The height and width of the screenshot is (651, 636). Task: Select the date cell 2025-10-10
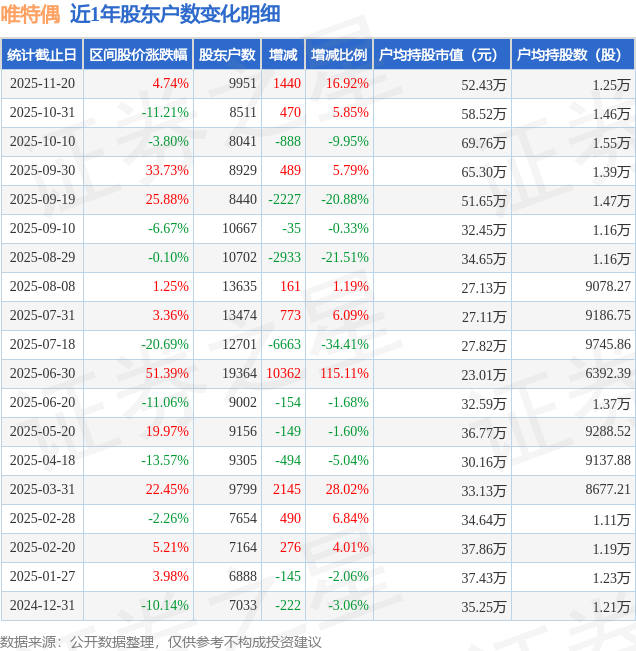point(42,142)
